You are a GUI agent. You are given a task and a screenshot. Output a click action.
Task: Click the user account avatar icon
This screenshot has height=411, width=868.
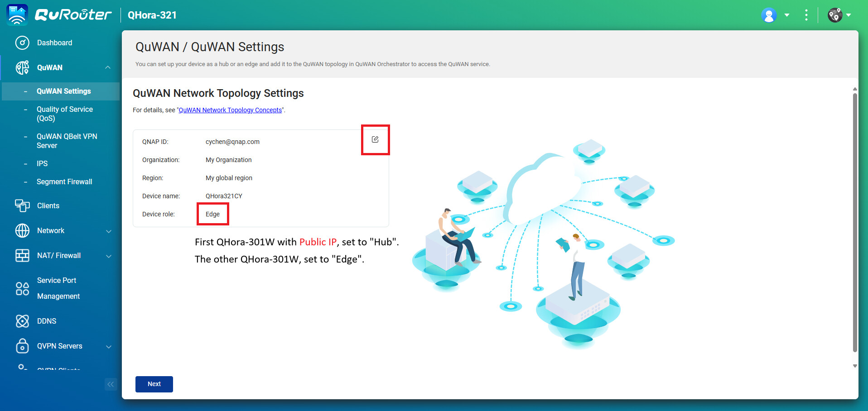coord(769,15)
